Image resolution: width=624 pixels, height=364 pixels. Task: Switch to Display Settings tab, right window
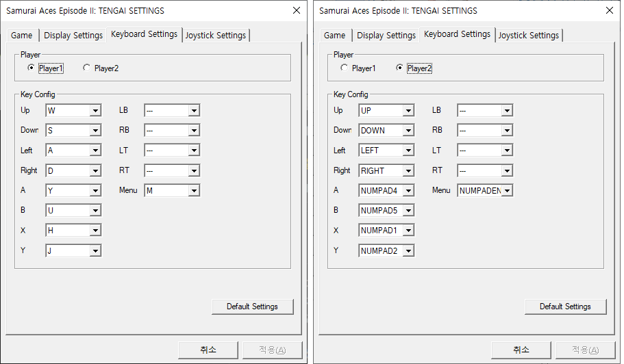pyautogui.click(x=386, y=36)
